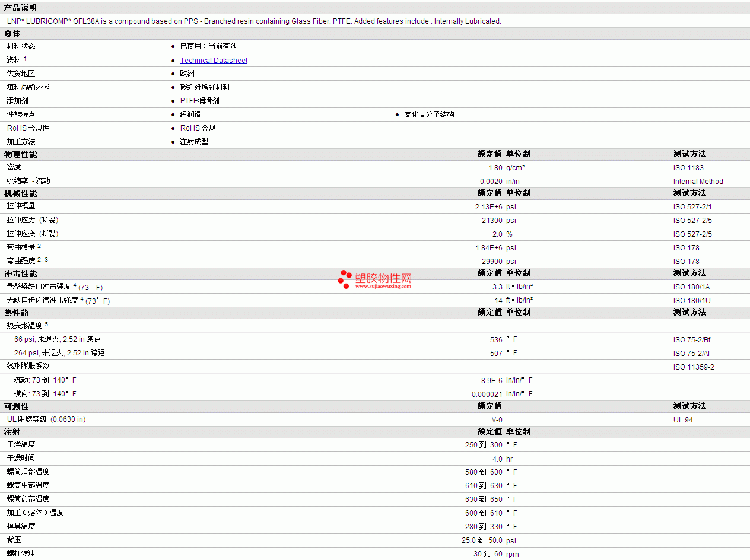Image resolution: width=750 pixels, height=560 pixels.
Task: Select the tensile stress value 21300
Action: click(492, 221)
